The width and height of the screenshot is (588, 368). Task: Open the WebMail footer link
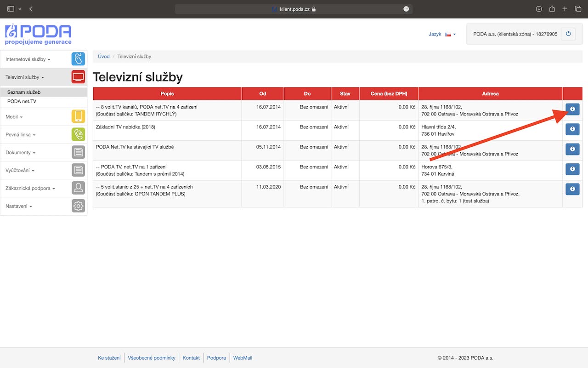(243, 358)
